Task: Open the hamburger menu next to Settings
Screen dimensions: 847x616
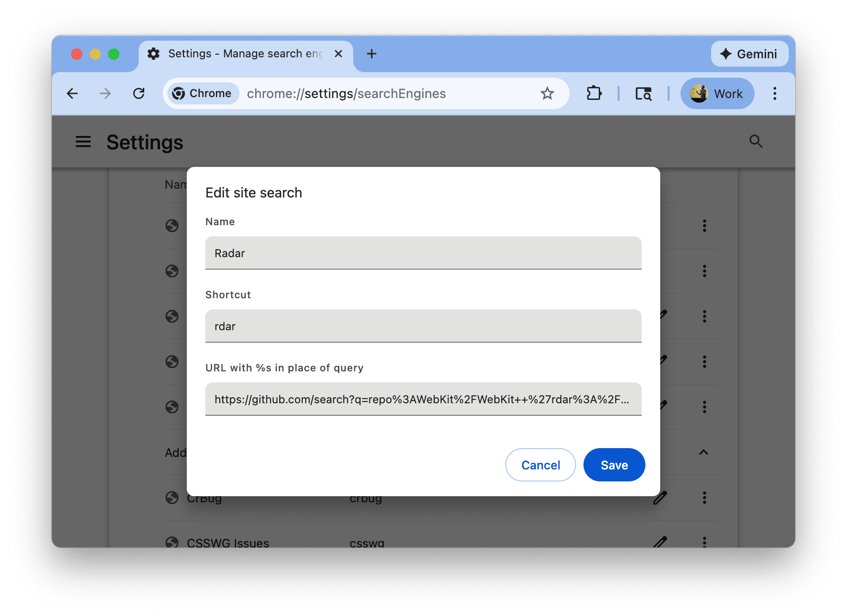Action: pos(83,142)
